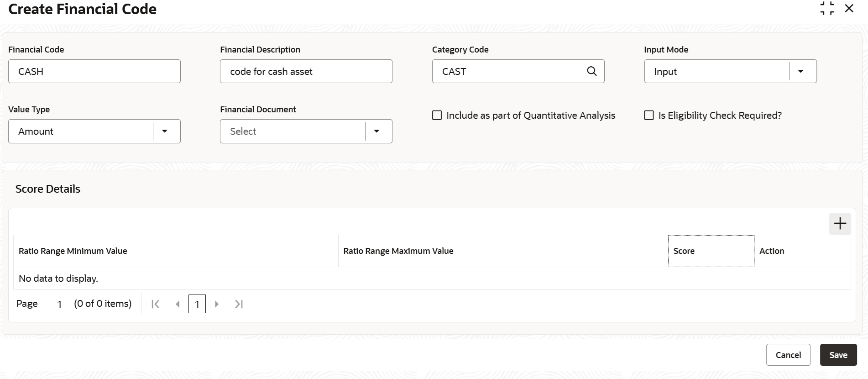
Task: Enable Include as part of Quantitative Analysis
Action: [x=437, y=116]
